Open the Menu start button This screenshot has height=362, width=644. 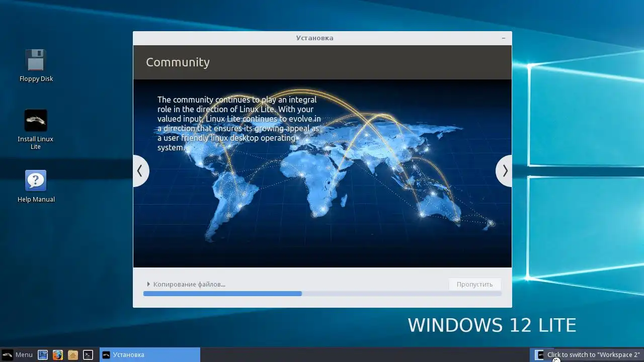(x=18, y=355)
